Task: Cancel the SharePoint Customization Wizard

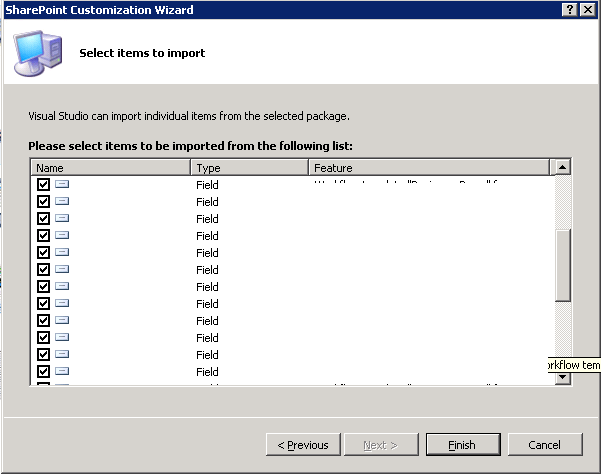Action: pos(545,445)
